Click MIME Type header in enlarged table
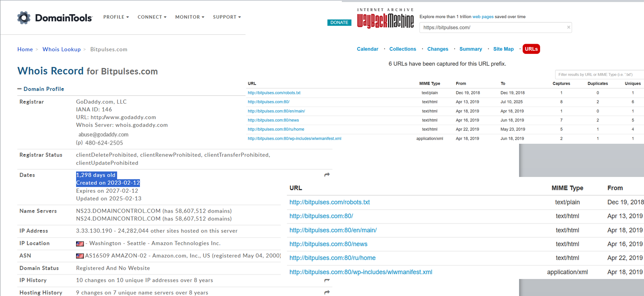 567,188
